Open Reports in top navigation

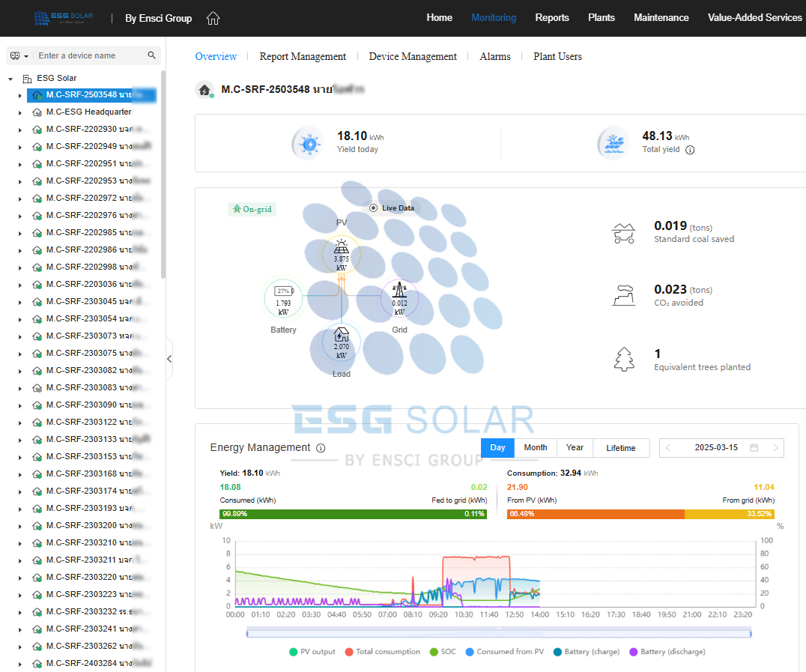tap(551, 17)
